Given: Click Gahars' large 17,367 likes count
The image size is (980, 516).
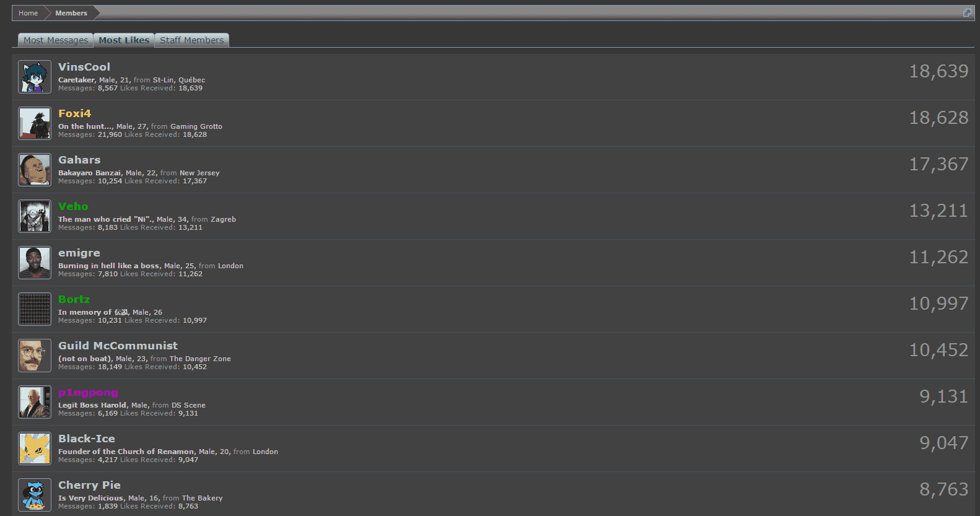Looking at the screenshot, I should point(938,164).
